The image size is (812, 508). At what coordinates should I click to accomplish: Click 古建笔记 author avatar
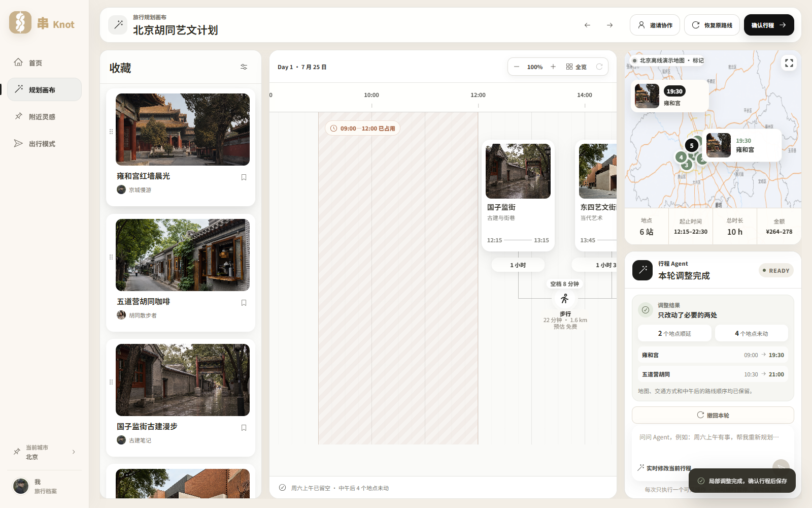(121, 440)
